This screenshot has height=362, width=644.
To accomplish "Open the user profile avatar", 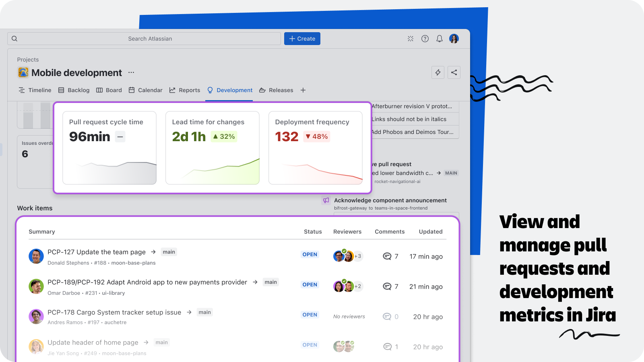I will (454, 39).
